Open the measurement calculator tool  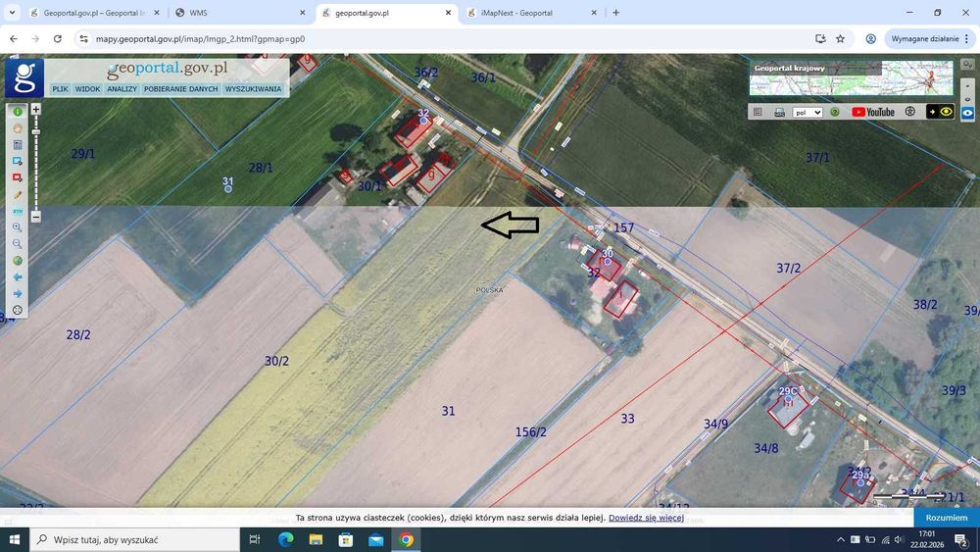pos(18,145)
